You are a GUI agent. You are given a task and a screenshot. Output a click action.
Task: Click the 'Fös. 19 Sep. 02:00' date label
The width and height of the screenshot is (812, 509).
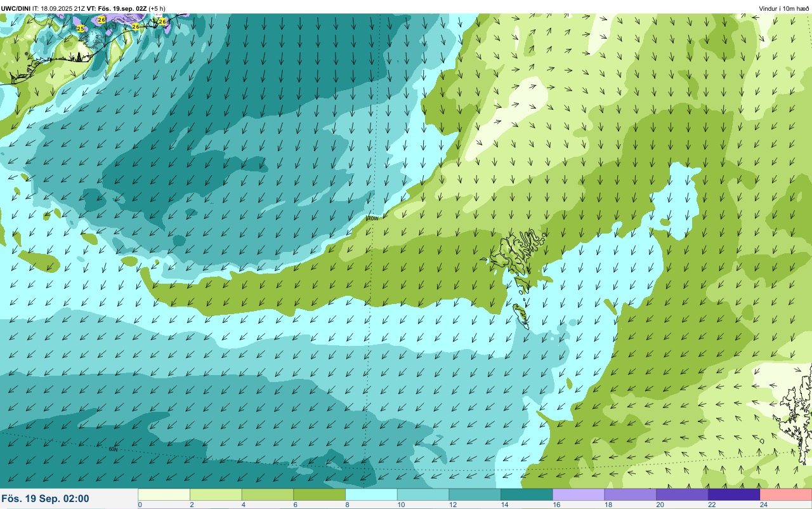pyautogui.click(x=45, y=499)
